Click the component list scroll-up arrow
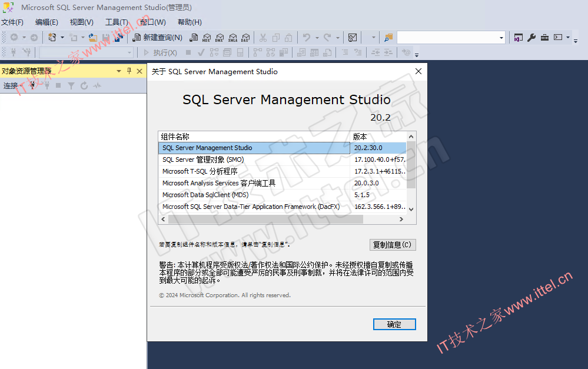This screenshot has height=369, width=588. tap(411, 137)
